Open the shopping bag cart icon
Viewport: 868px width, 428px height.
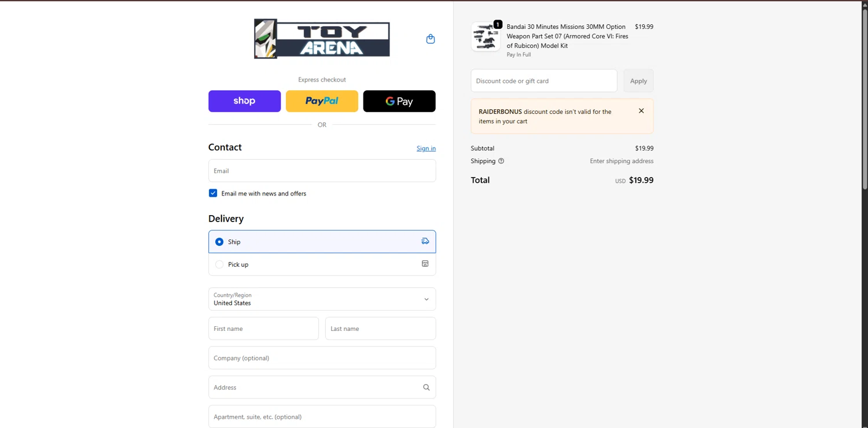pos(431,39)
